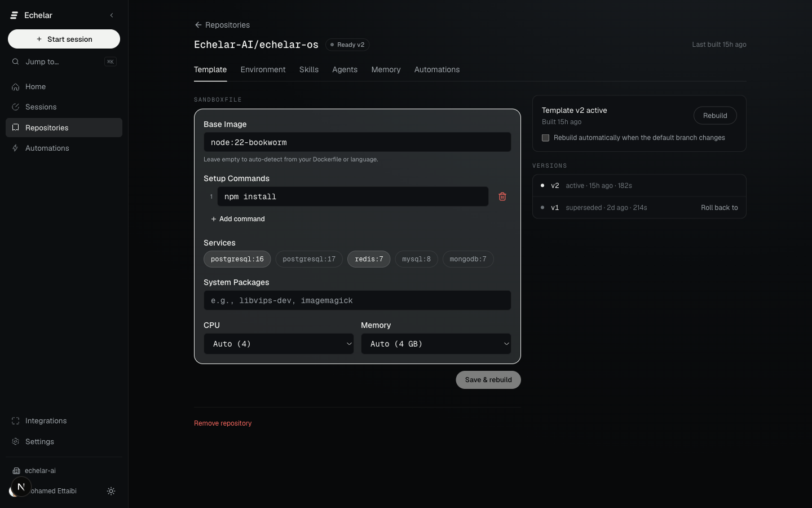Click the Ready v2 status badge

(x=347, y=45)
